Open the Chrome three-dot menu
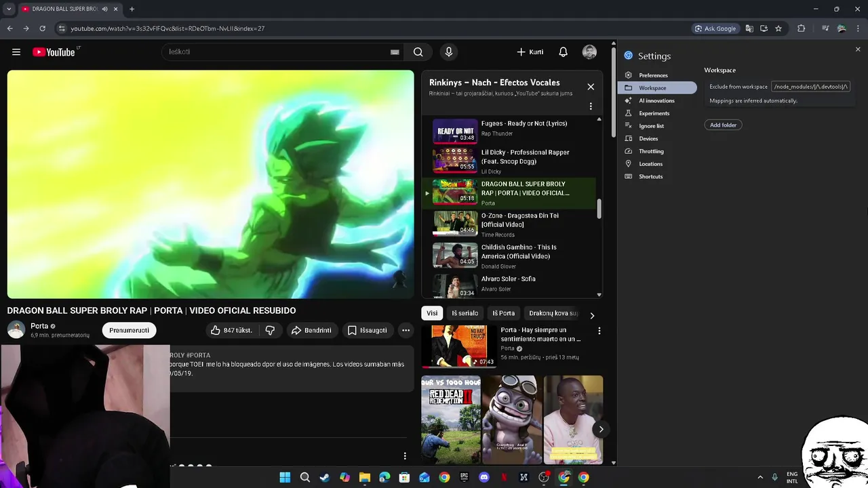The height and width of the screenshot is (488, 868). coord(858,28)
